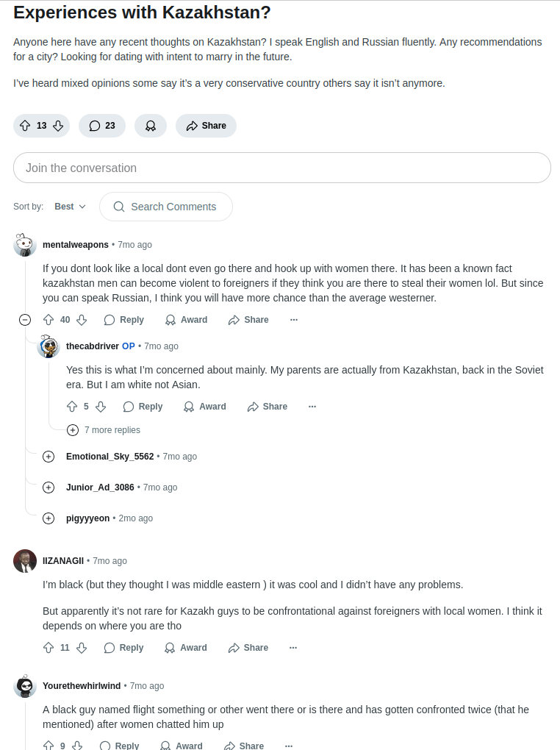
Task: Downvote the mentalweapons comment
Action: [x=82, y=320]
